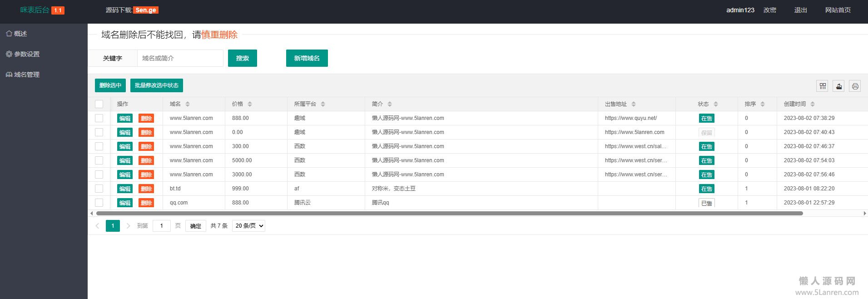
Task: Click the price column sort arrows
Action: click(x=249, y=104)
